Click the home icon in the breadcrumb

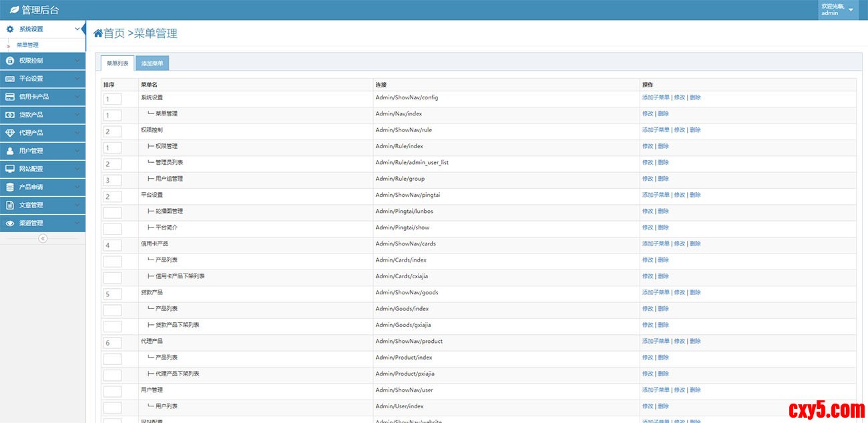pyautogui.click(x=98, y=33)
